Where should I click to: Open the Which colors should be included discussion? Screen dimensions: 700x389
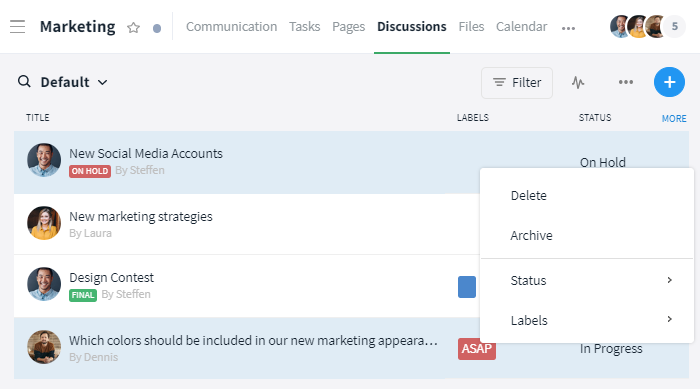click(253, 341)
